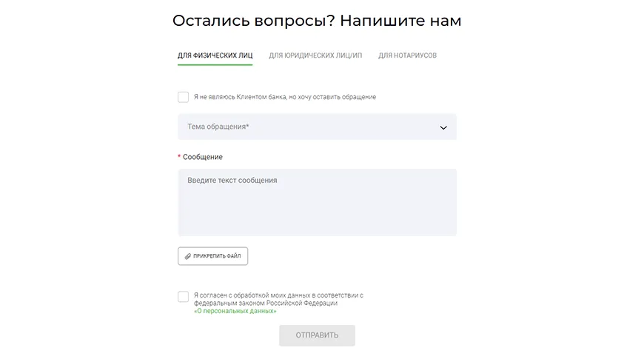
Task: Open the «О персональных данных» link
Action: [235, 311]
